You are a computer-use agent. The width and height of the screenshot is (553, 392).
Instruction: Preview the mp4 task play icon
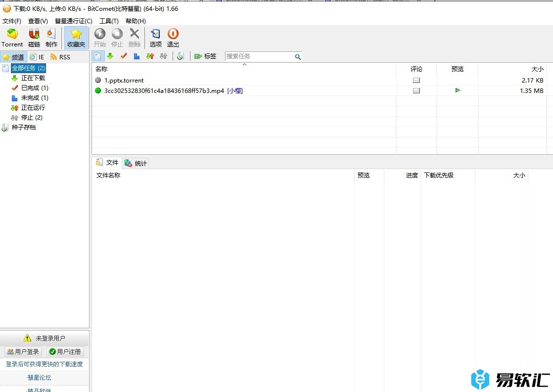[458, 90]
